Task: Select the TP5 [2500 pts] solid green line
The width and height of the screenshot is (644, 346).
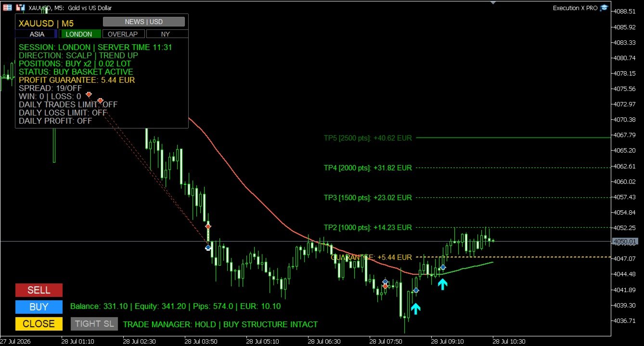Action: (x=513, y=138)
